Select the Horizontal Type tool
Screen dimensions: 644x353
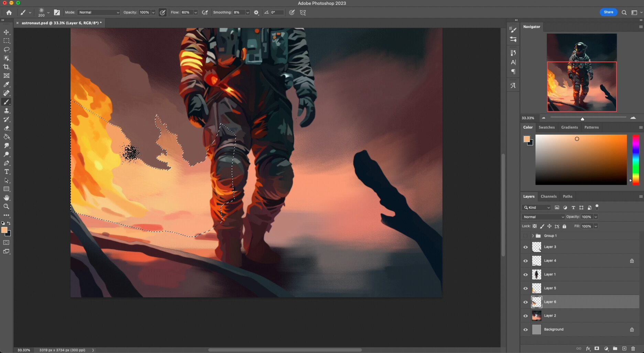point(6,172)
